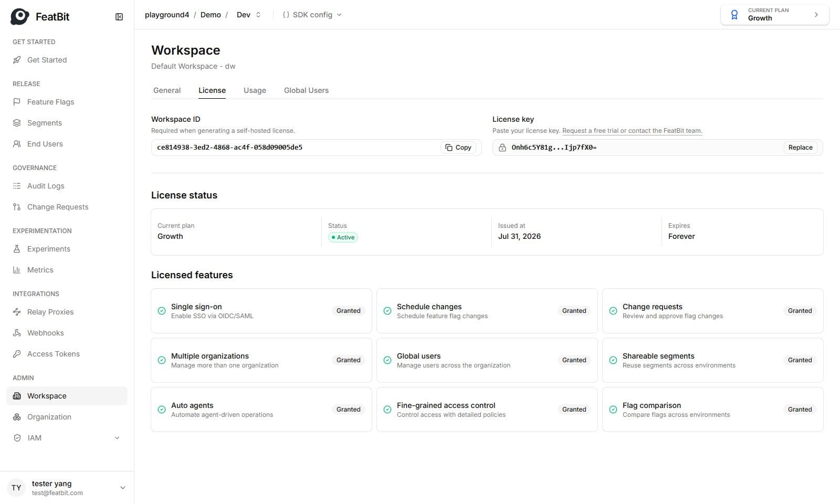Image resolution: width=840 pixels, height=504 pixels.
Task: Click the IAM shield icon
Action: point(17,438)
